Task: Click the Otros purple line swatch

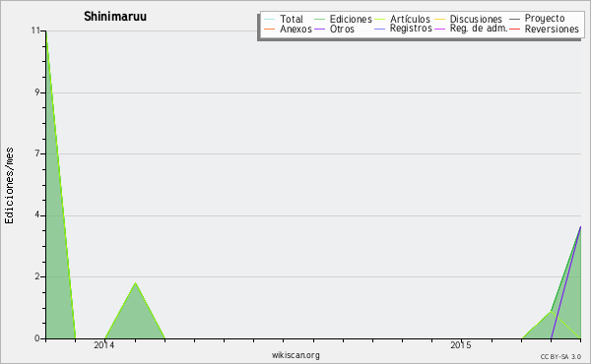Action: click(x=319, y=29)
